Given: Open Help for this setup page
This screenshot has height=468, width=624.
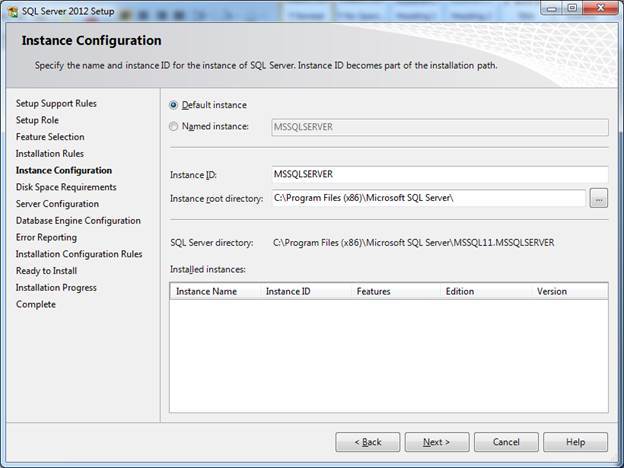Looking at the screenshot, I should pos(575,442).
